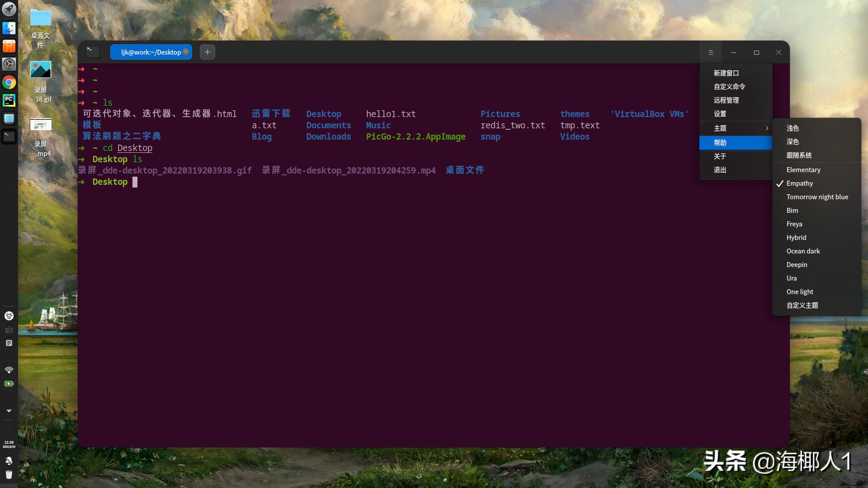Click 新建窗口 in the terminal menu
This screenshot has height=488, width=868.
tap(726, 73)
